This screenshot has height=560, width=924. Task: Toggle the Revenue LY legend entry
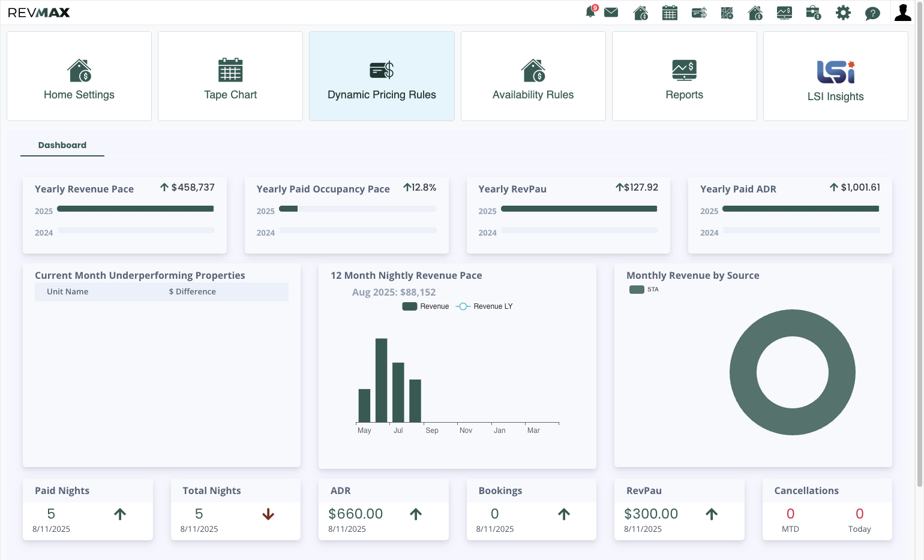pos(484,306)
